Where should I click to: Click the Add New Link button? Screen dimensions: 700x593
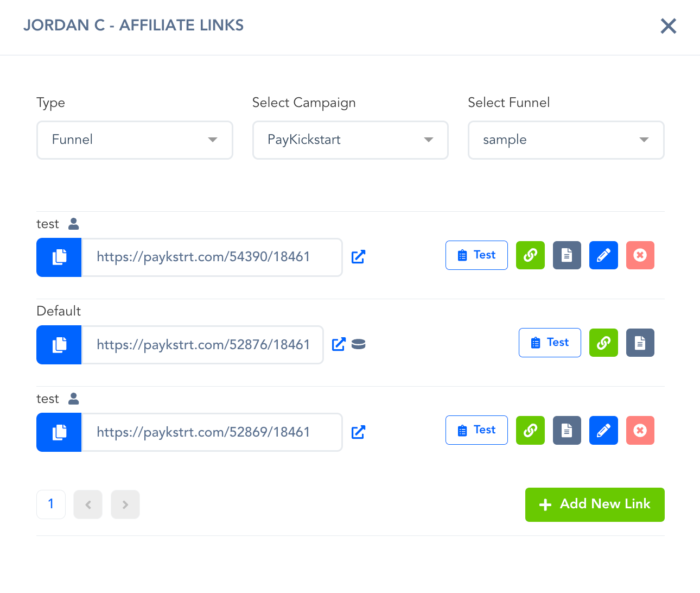(595, 504)
